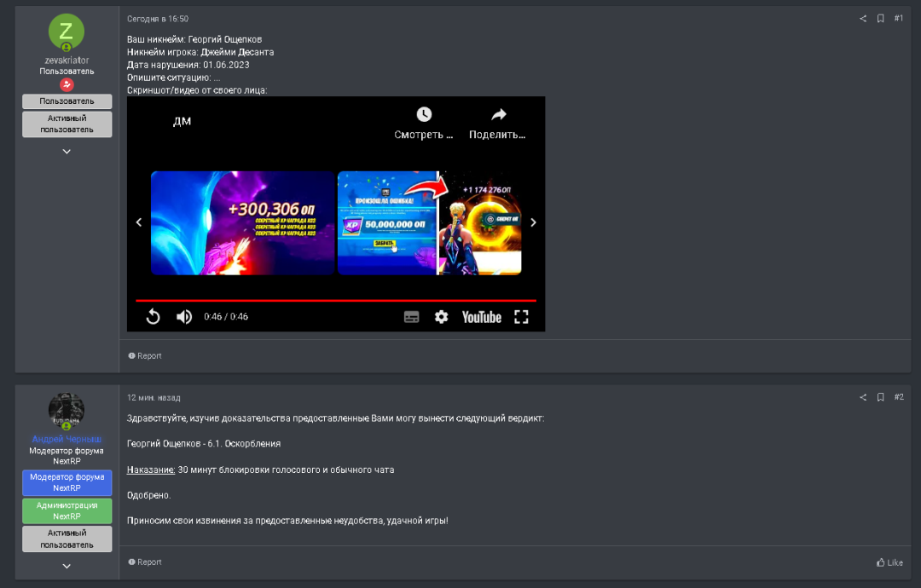Open video settings gear
The width and height of the screenshot is (921, 588).
(x=441, y=317)
